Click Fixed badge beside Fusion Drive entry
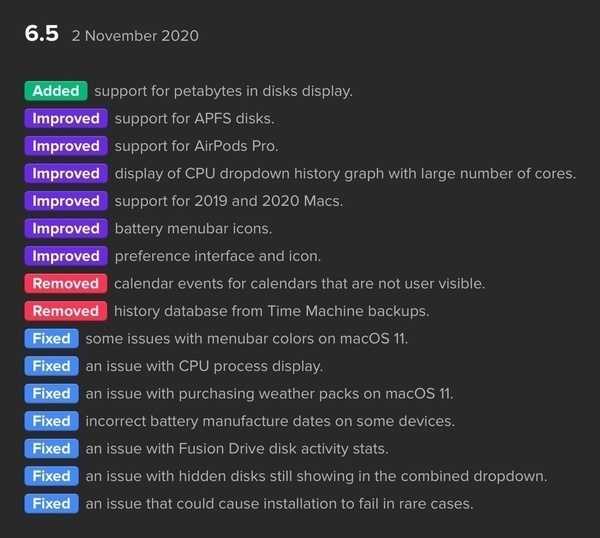The image size is (600, 538). pyautogui.click(x=51, y=448)
